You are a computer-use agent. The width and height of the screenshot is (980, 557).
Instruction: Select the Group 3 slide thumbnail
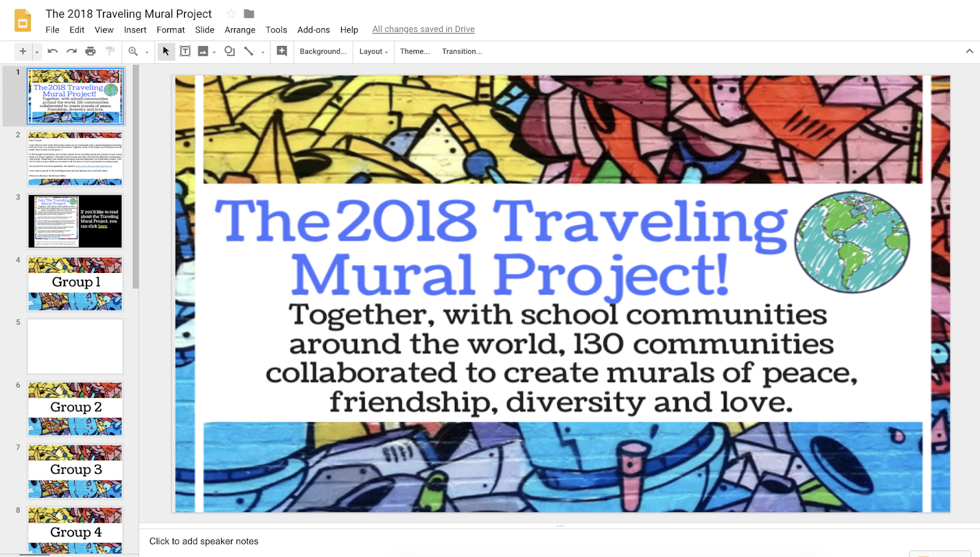pyautogui.click(x=75, y=471)
